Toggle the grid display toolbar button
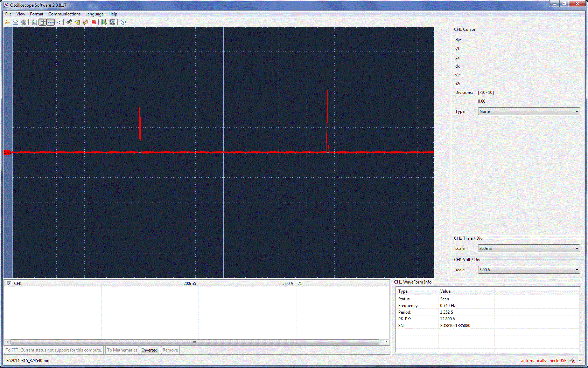The width and height of the screenshot is (588, 368). pyautogui.click(x=43, y=22)
